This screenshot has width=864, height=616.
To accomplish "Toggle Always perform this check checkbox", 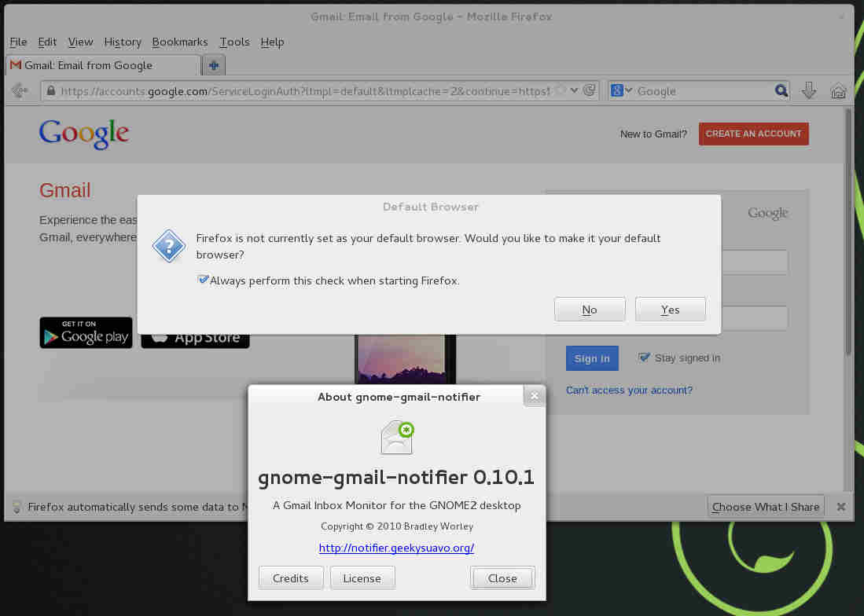I will tap(203, 280).
